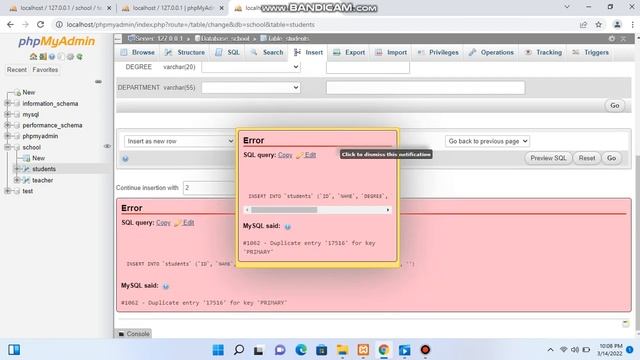
Task: Open the Tracking tab
Action: coord(543,52)
